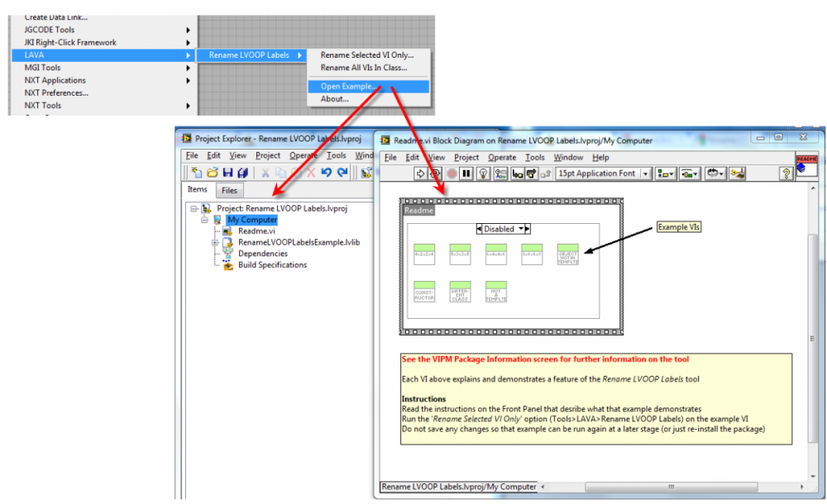Click the OBJECT NOT IN TEMPLATE example VI
Screen dimensions: 827x504
(568, 254)
